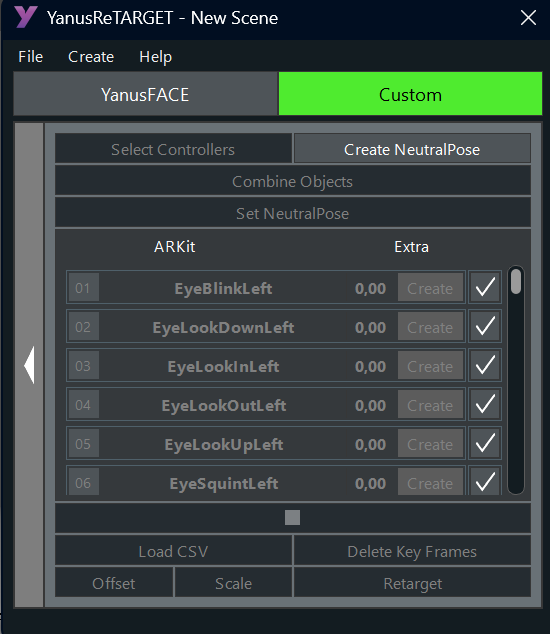This screenshot has height=634, width=550.
Task: Switch to the YanusFACE tab
Action: [145, 95]
